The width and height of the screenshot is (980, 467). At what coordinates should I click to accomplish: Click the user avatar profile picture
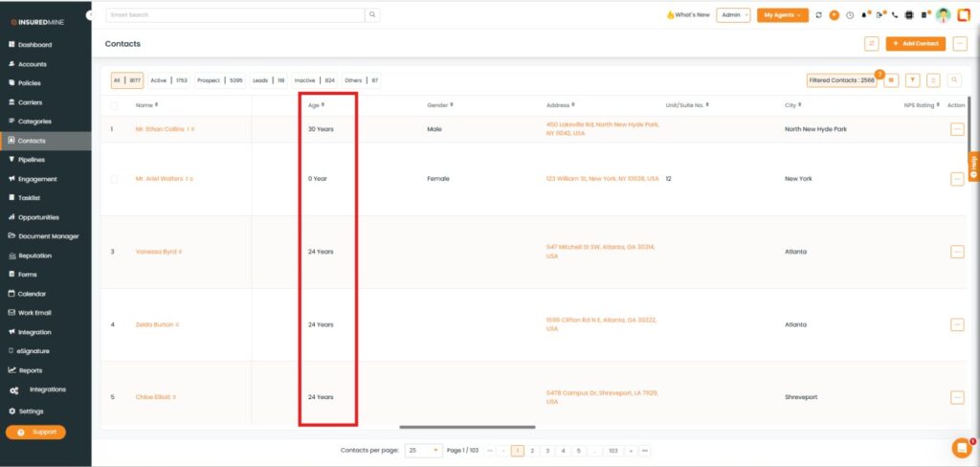click(x=943, y=15)
